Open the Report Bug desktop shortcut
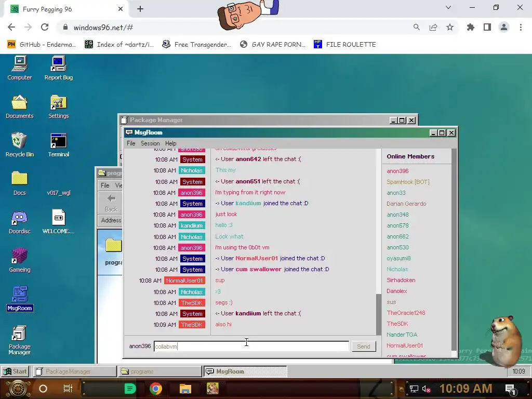This screenshot has width=532, height=399. (58, 68)
